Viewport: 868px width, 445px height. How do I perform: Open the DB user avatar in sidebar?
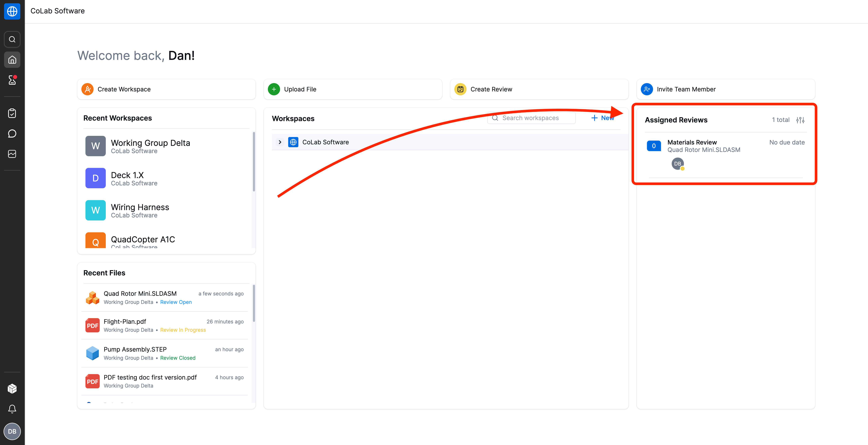[12, 431]
